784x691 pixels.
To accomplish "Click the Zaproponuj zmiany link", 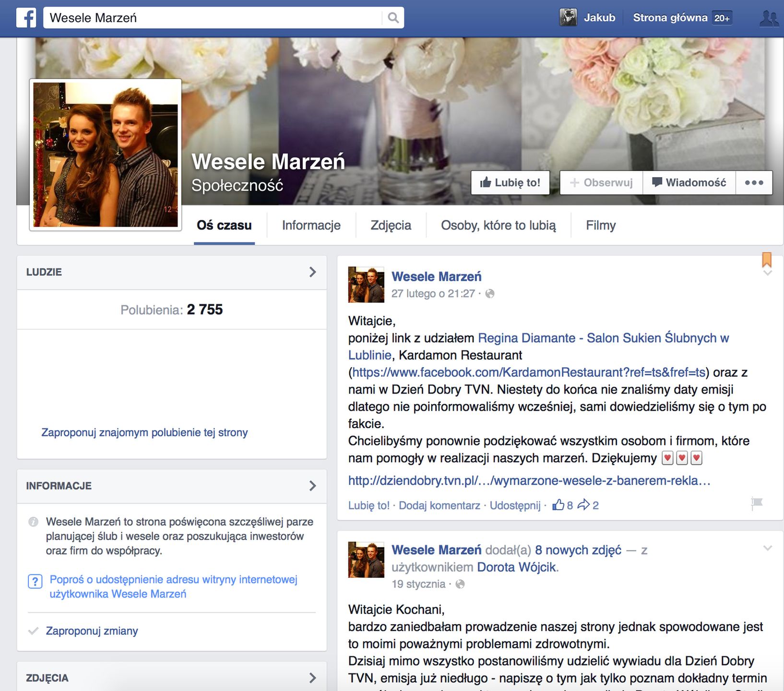I will (92, 631).
